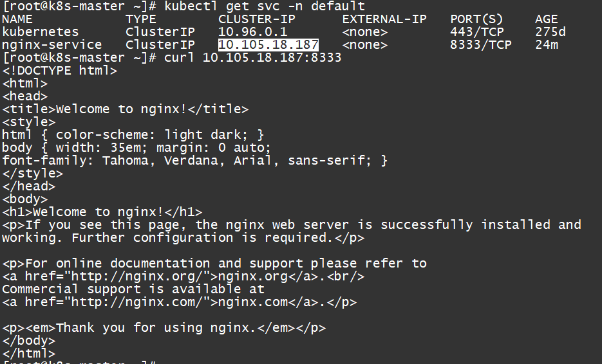Viewport: 602px width, 364px height.
Task: Click the Thank you for using nginx line
Action: 164,328
